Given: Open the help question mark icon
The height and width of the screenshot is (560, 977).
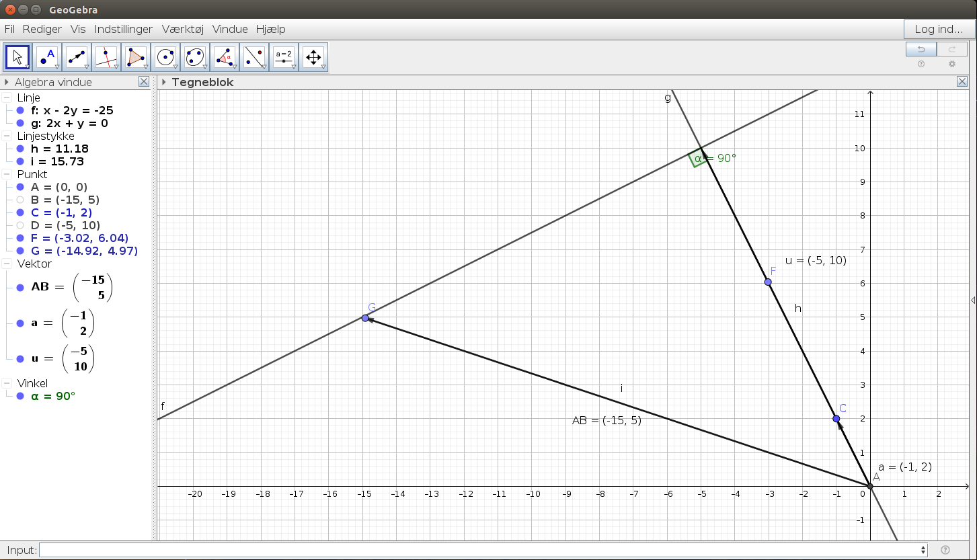Looking at the screenshot, I should click(921, 64).
